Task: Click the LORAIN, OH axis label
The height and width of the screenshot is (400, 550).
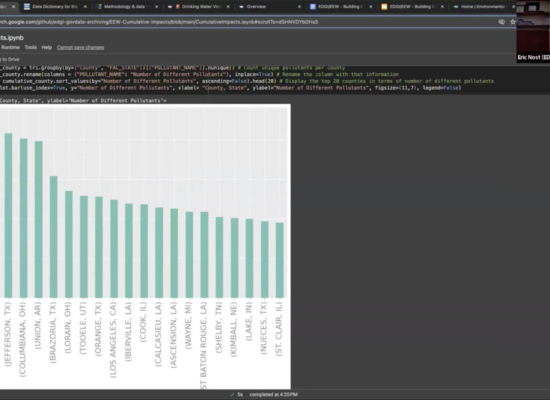Action: click(68, 327)
